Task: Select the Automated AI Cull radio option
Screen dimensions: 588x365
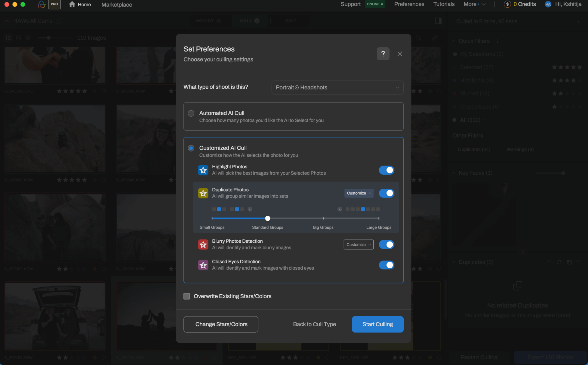Action: click(x=191, y=113)
